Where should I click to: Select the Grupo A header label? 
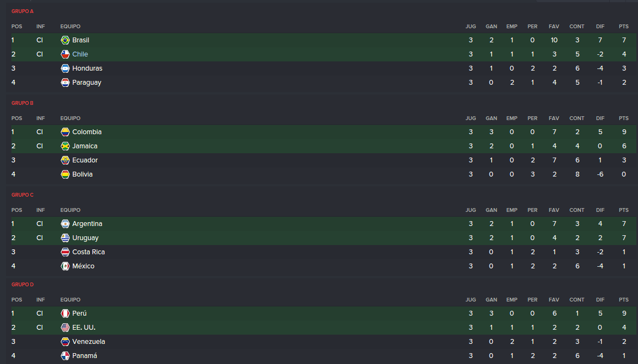click(22, 11)
